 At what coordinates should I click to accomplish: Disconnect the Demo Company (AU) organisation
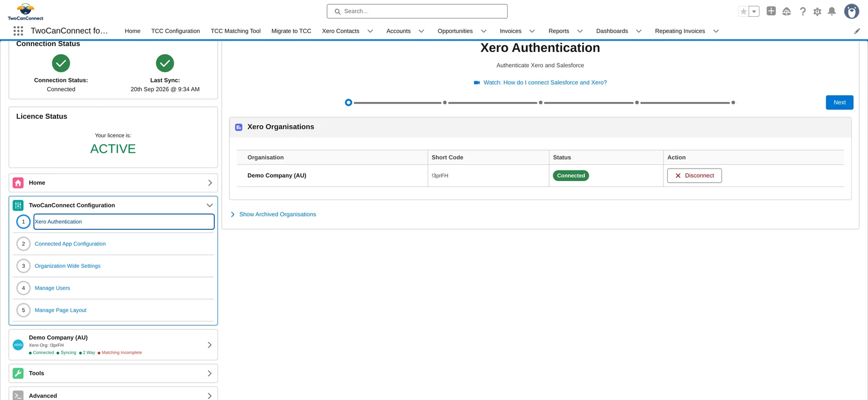coord(694,176)
